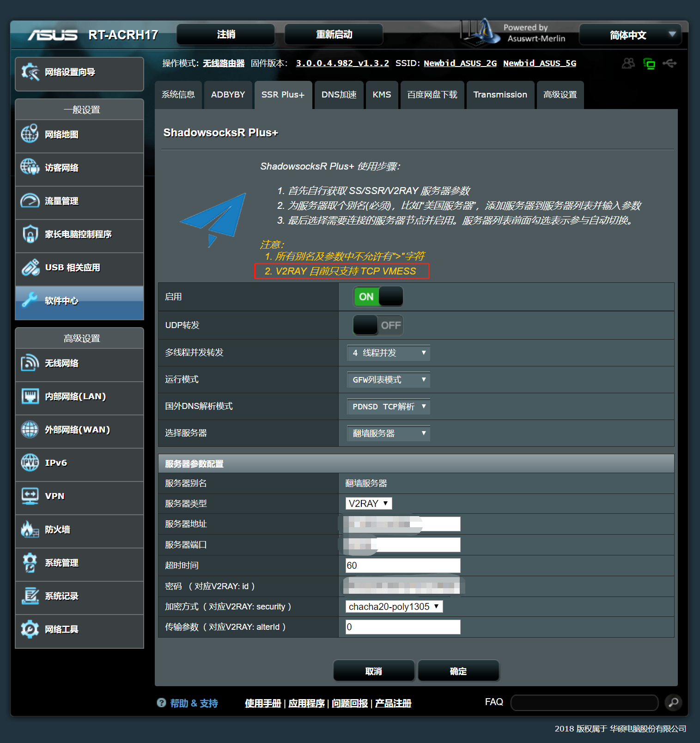
Task: Click the WAN globe icon
Action: (30, 429)
